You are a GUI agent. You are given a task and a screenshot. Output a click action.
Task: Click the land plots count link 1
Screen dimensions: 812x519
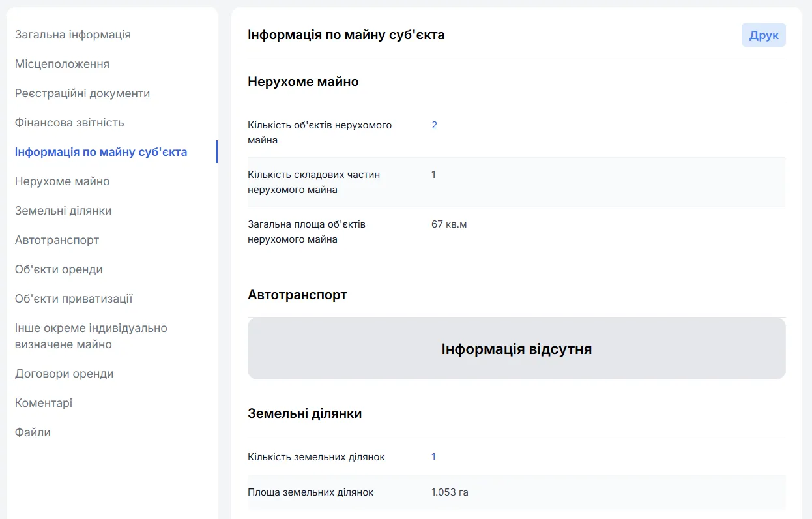[x=433, y=457]
